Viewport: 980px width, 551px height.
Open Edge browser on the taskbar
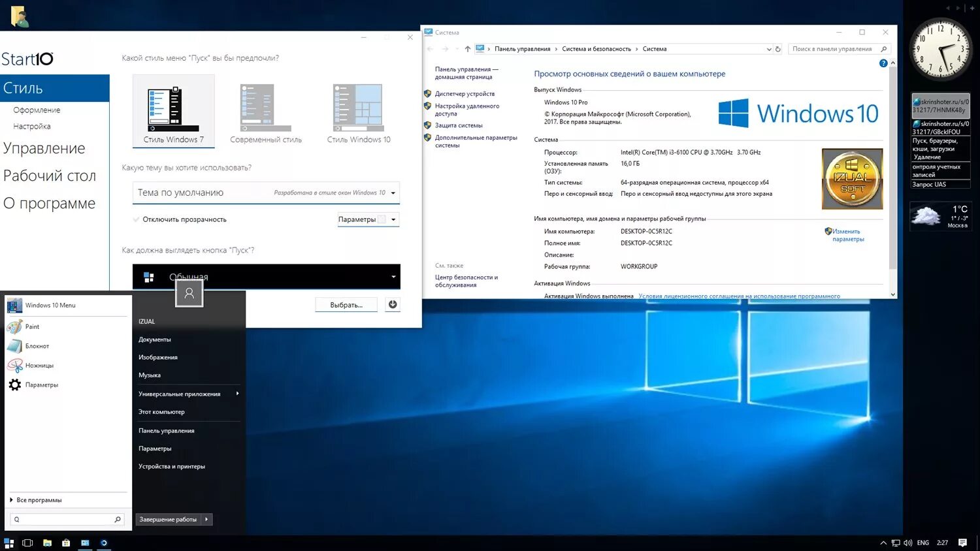[103, 543]
